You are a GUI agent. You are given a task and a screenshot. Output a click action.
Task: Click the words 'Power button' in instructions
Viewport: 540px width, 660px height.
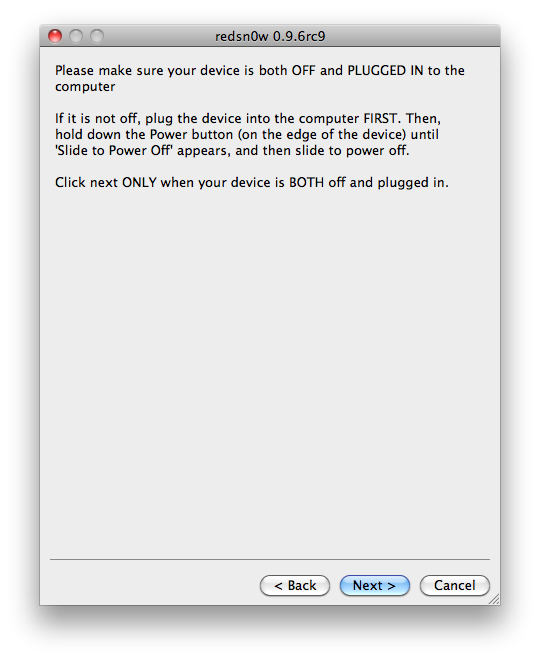191,134
